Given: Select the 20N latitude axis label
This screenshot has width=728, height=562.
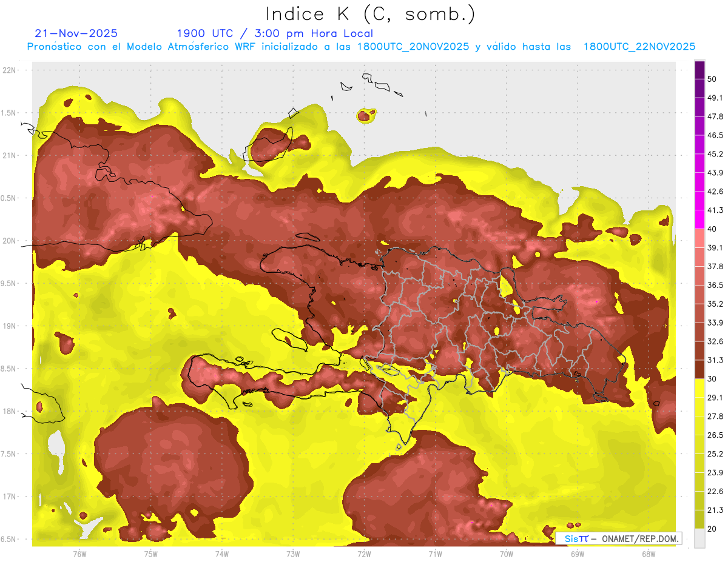Looking at the screenshot, I should pyautogui.click(x=10, y=241).
